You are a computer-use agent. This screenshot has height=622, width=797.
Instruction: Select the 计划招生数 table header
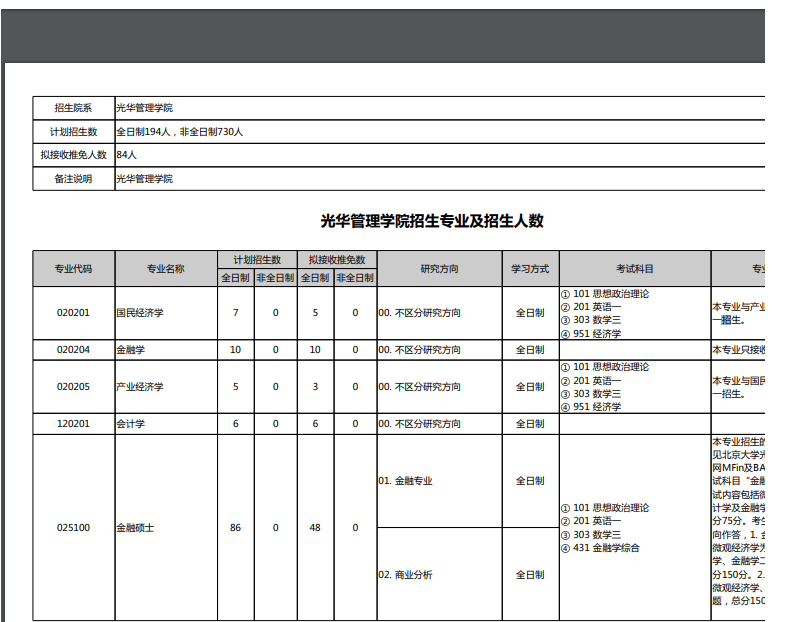[x=257, y=260]
